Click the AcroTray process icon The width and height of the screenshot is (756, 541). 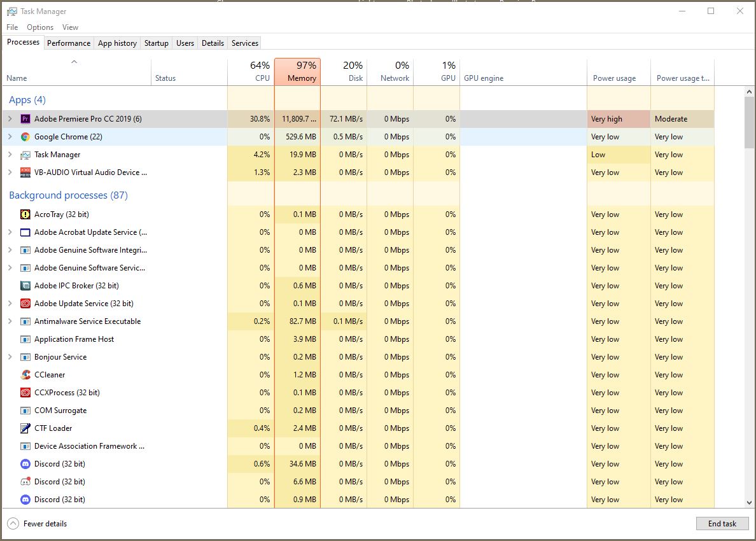click(x=25, y=214)
